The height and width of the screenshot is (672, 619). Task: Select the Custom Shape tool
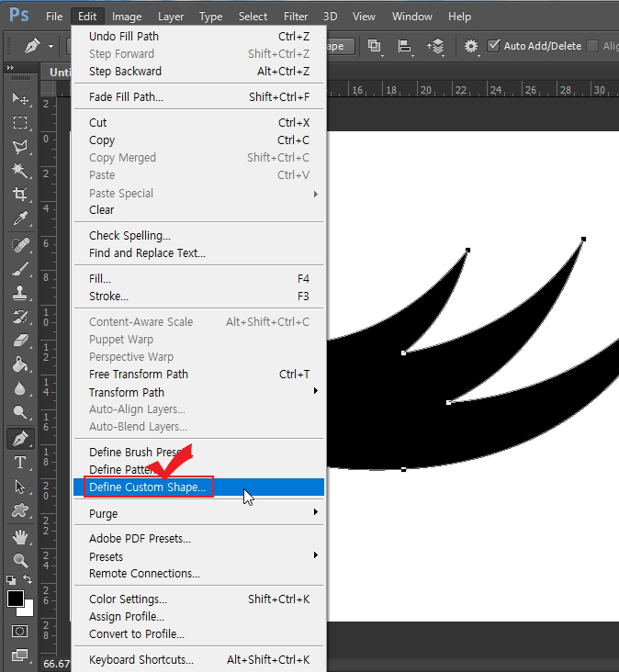(x=19, y=510)
